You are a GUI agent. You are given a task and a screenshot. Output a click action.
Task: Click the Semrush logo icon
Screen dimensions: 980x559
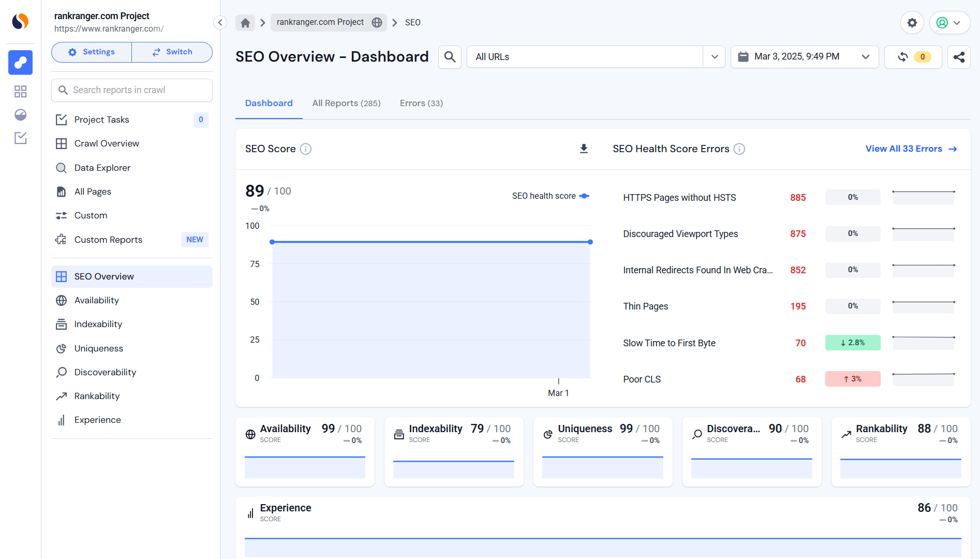pyautogui.click(x=20, y=21)
